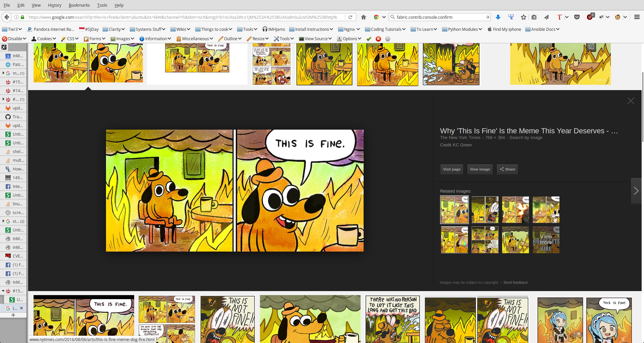
Task: Click the gray circle indicator in the developer toolbar
Action: click(x=388, y=39)
